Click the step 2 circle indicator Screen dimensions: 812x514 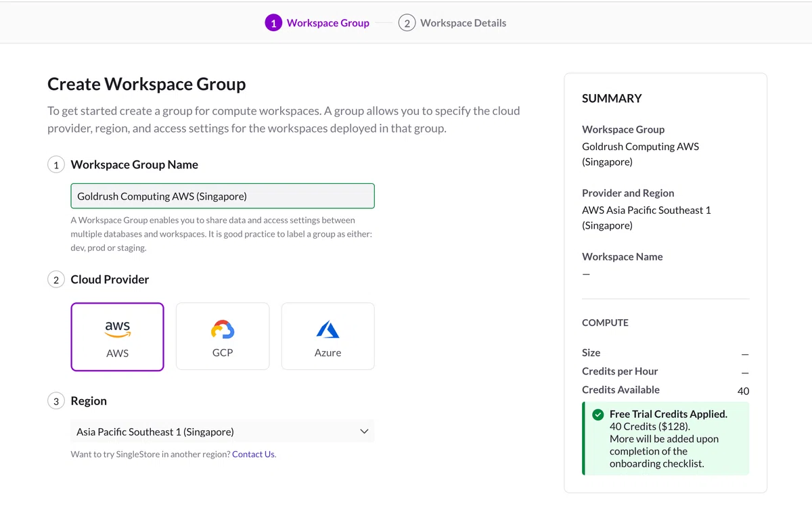[407, 23]
